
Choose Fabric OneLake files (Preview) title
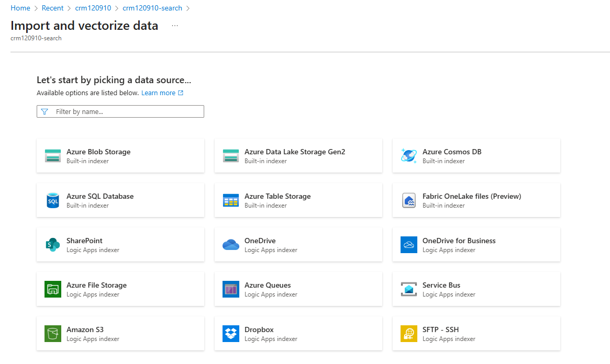click(472, 197)
